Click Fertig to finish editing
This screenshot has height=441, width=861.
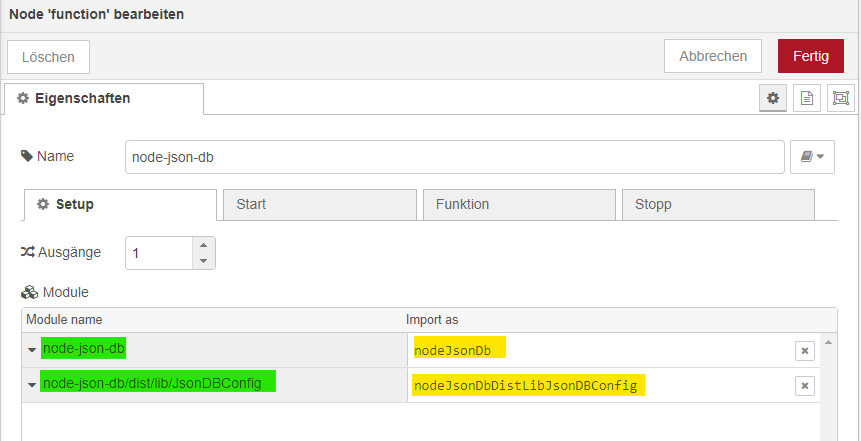click(x=810, y=56)
